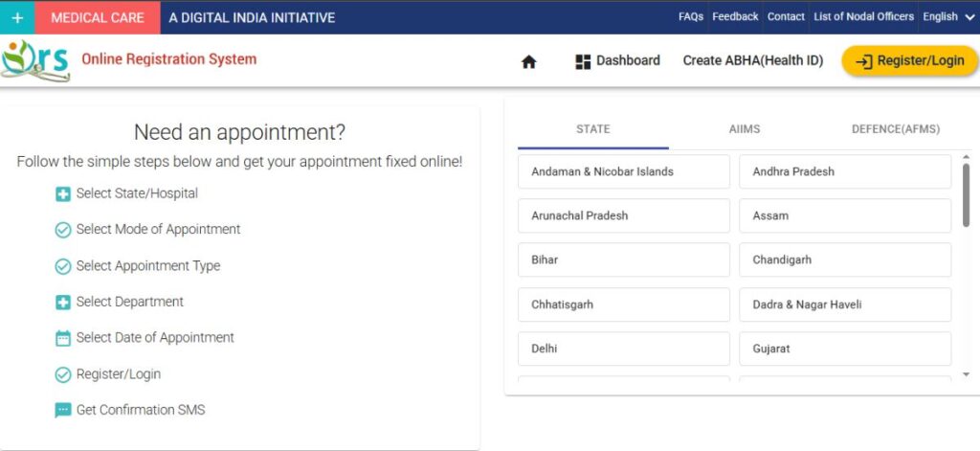The height and width of the screenshot is (451, 980).
Task: Select Gujarat from the state list
Action: coord(845,349)
